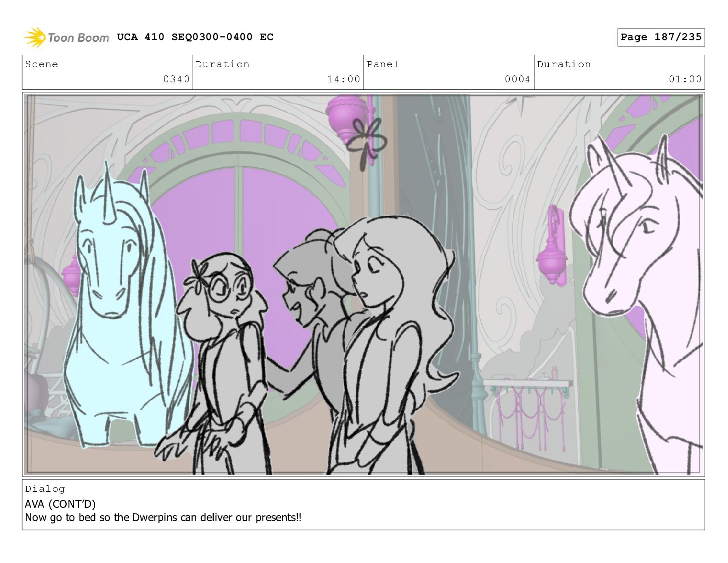Click the 'Dialog' label
This screenshot has height=563, width=728.
45,489
